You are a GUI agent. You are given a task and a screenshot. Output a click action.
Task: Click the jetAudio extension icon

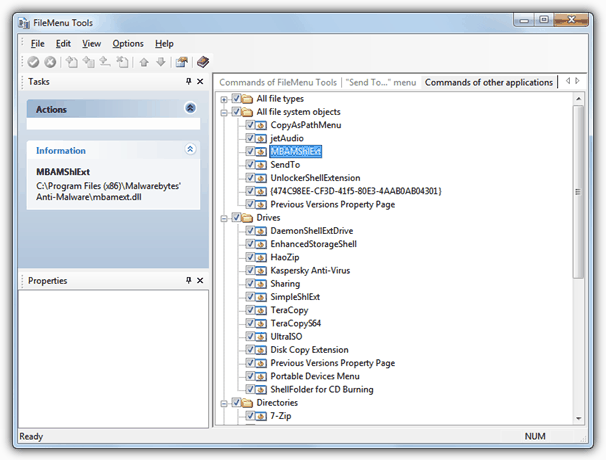coord(262,138)
